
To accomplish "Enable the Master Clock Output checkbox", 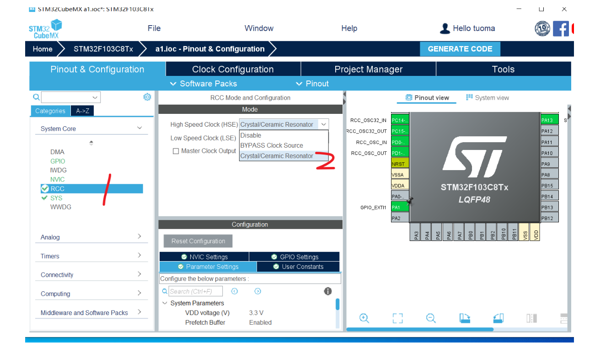I will point(176,151).
